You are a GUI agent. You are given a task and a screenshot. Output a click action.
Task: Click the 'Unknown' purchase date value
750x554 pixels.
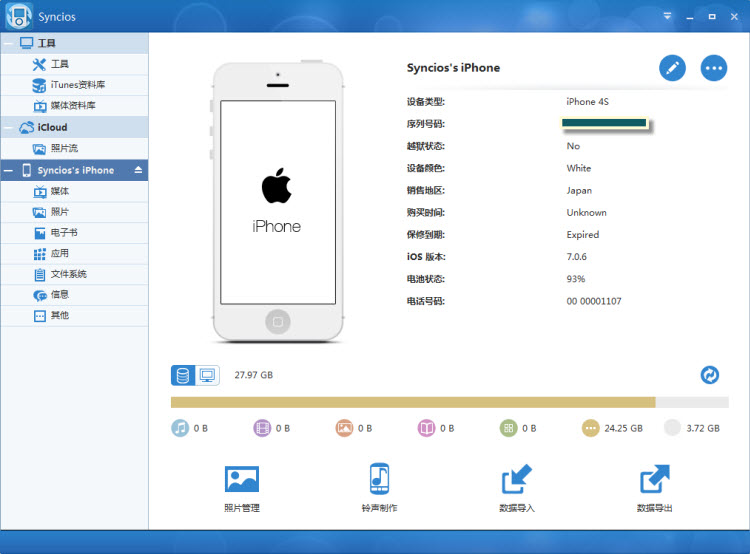click(586, 212)
